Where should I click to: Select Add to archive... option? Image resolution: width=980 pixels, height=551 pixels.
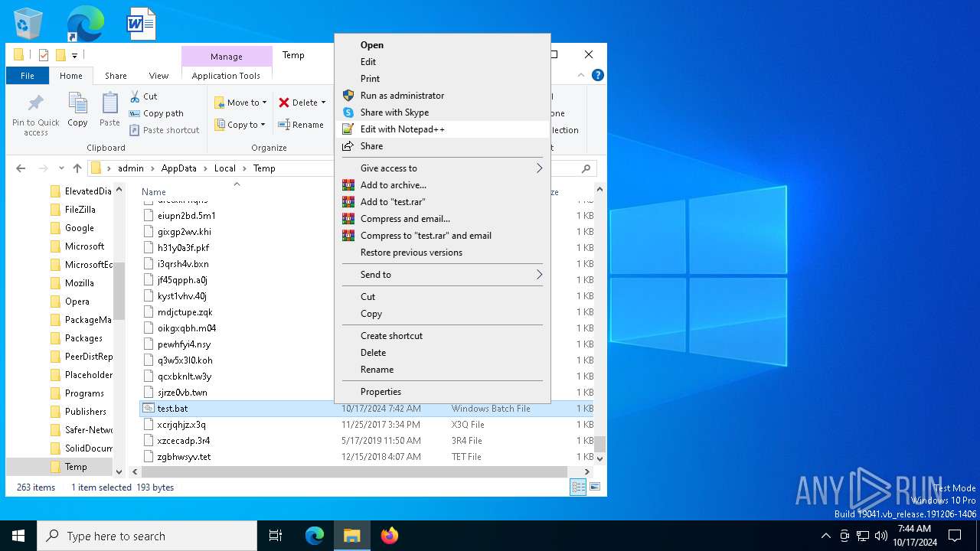coord(443,185)
